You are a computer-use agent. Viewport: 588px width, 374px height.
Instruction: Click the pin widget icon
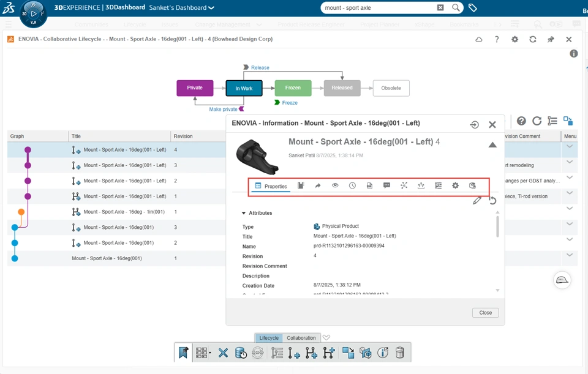(x=551, y=39)
